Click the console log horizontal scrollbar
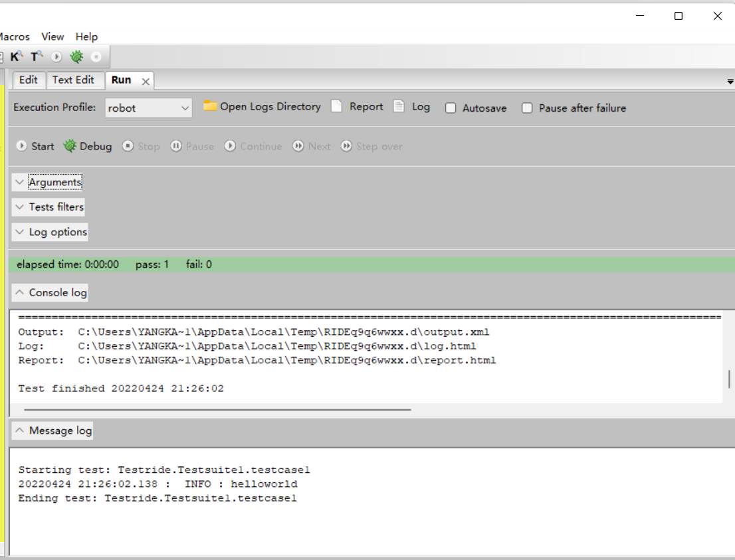The height and width of the screenshot is (560, 735). tap(217, 410)
